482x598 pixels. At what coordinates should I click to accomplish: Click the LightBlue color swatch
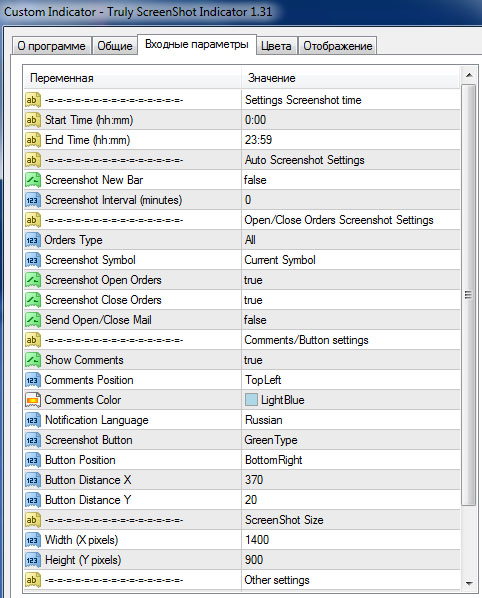coord(251,400)
